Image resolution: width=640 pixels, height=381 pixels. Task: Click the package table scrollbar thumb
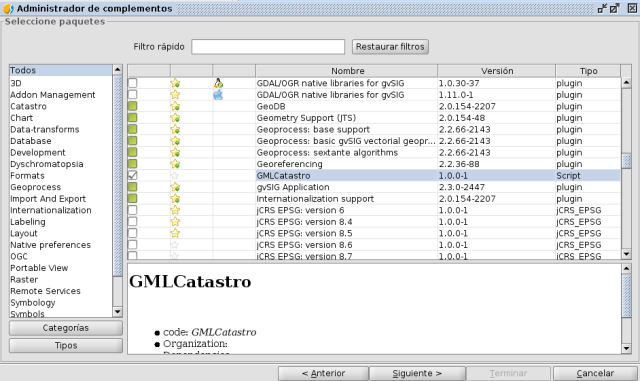[626, 160]
